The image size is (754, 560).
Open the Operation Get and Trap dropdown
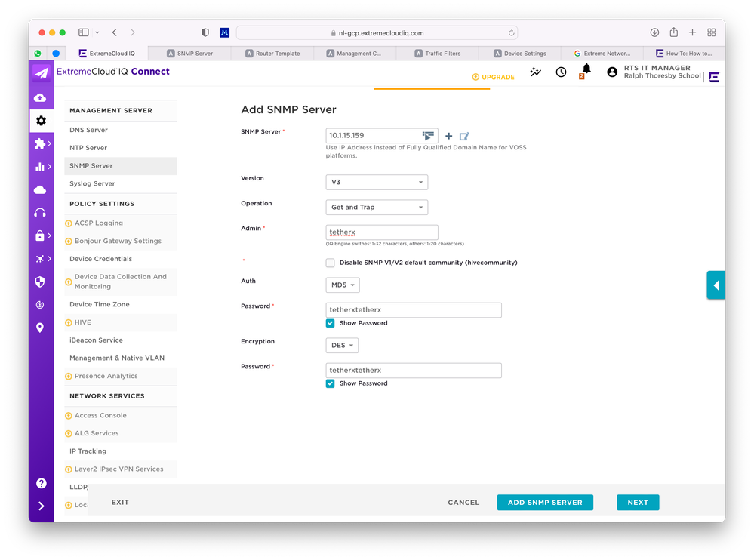[x=376, y=208]
